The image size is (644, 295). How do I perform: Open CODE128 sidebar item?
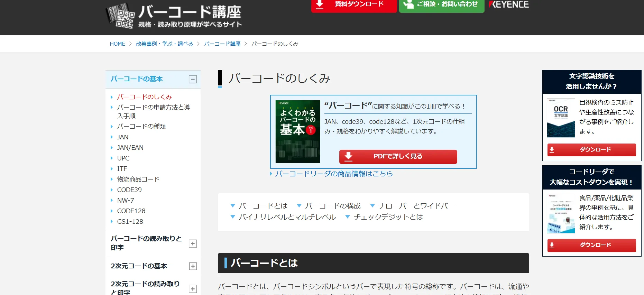131,211
